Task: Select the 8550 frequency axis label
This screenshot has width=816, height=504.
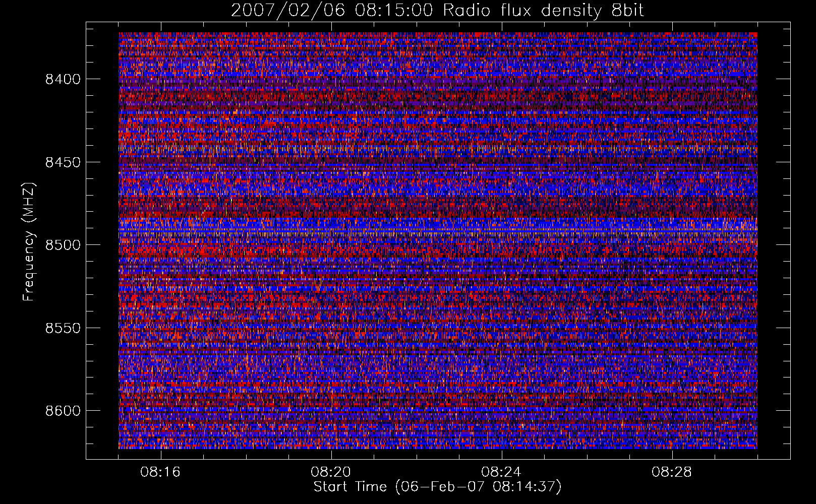Action: coord(63,328)
